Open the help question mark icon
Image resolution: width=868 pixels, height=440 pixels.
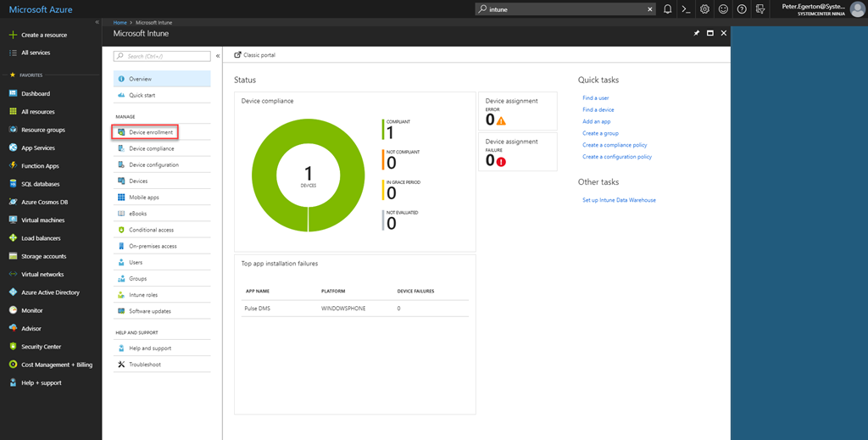click(742, 9)
